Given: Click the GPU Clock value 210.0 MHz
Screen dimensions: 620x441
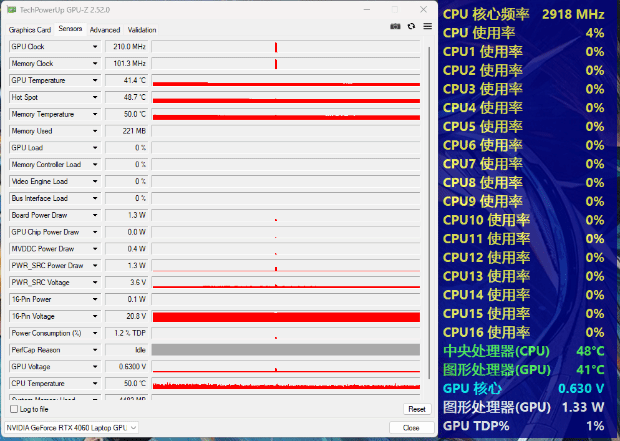Looking at the screenshot, I should coord(127,47).
